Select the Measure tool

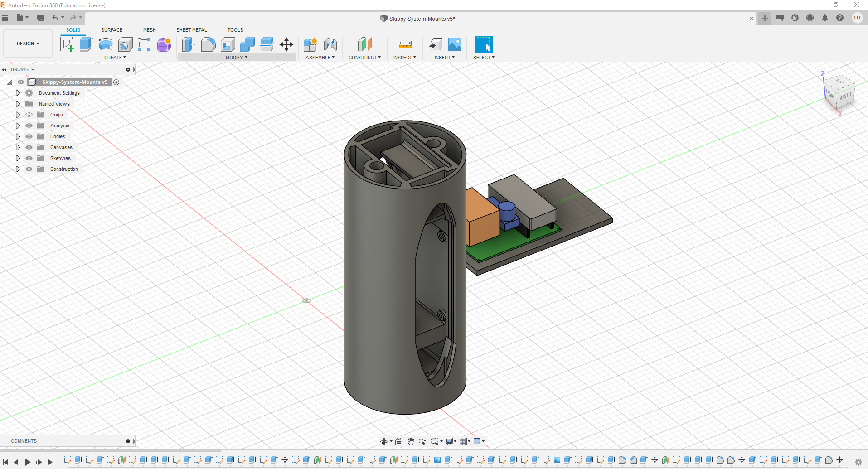click(x=405, y=44)
